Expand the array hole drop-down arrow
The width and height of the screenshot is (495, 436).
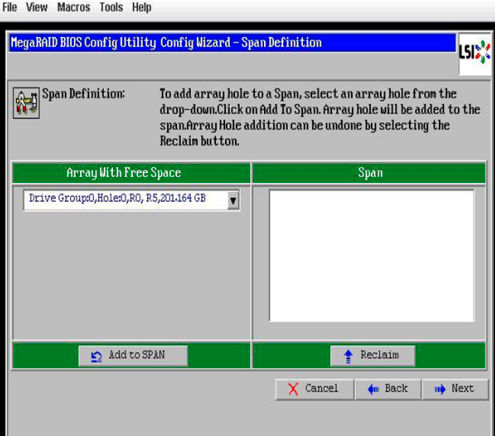click(233, 200)
